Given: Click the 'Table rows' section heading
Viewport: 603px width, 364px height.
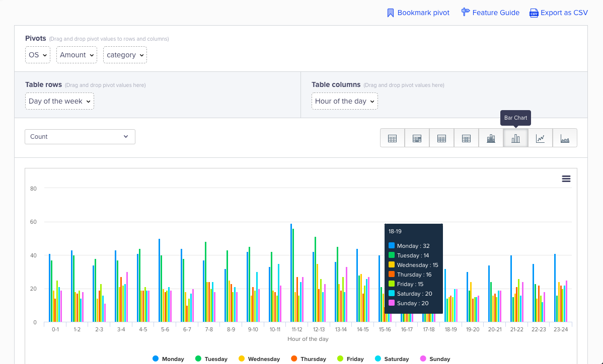Looking at the screenshot, I should coord(43,84).
